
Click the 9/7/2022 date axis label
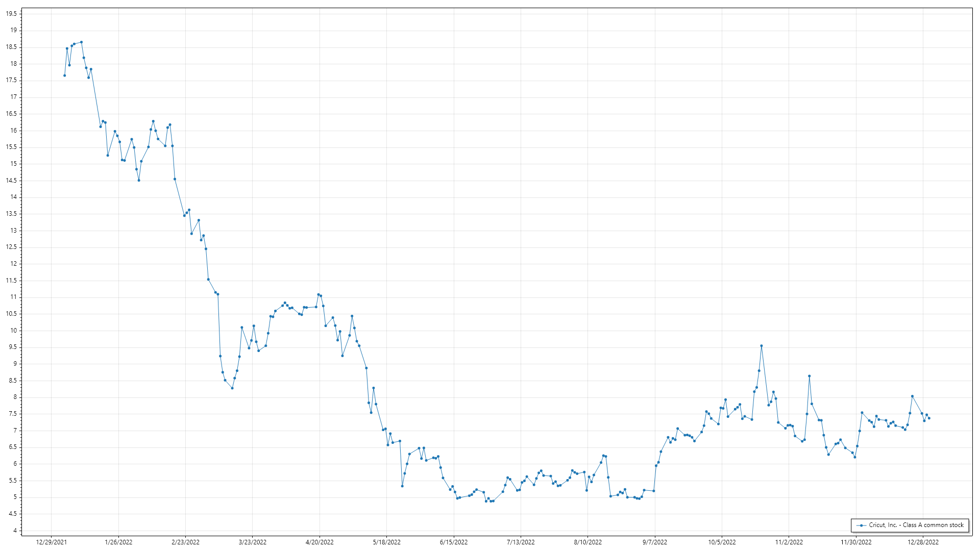(655, 542)
